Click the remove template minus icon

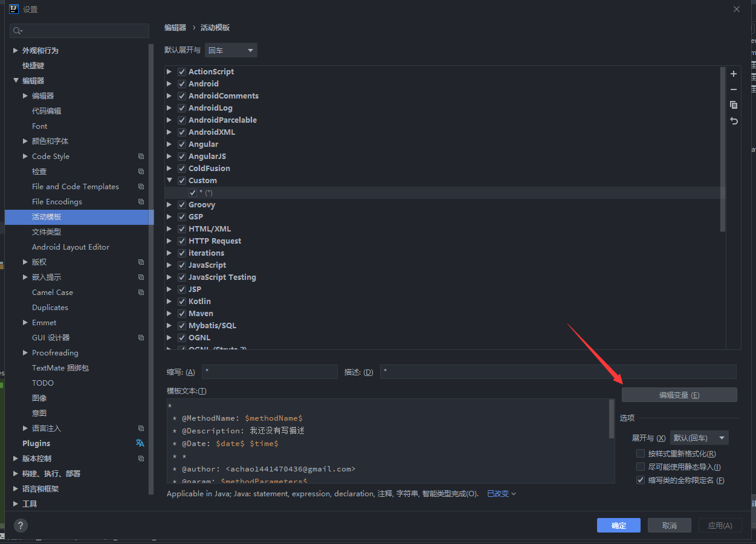[734, 89]
